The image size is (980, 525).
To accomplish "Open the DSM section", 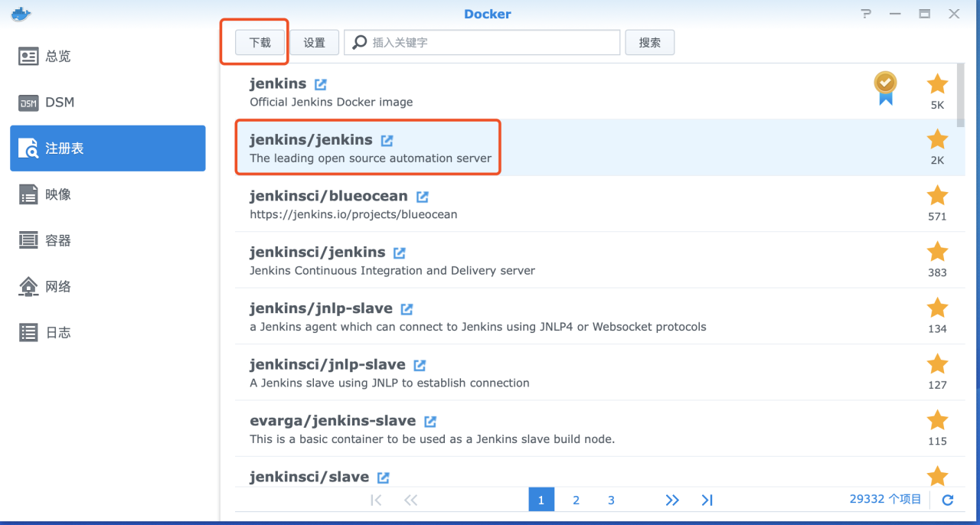I will tap(107, 103).
